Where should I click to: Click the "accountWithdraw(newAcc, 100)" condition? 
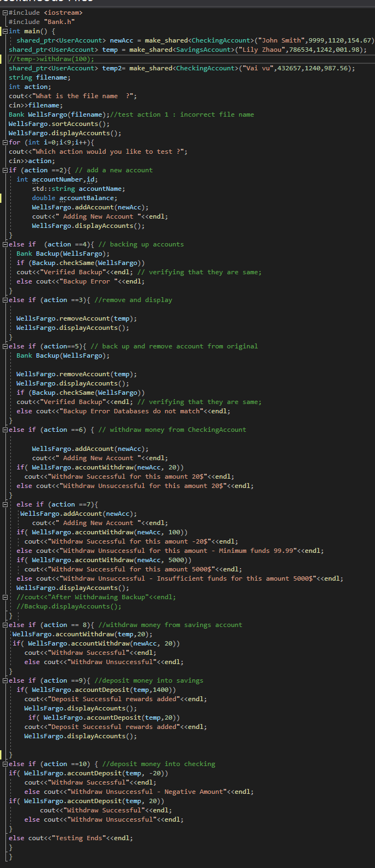pos(102,532)
